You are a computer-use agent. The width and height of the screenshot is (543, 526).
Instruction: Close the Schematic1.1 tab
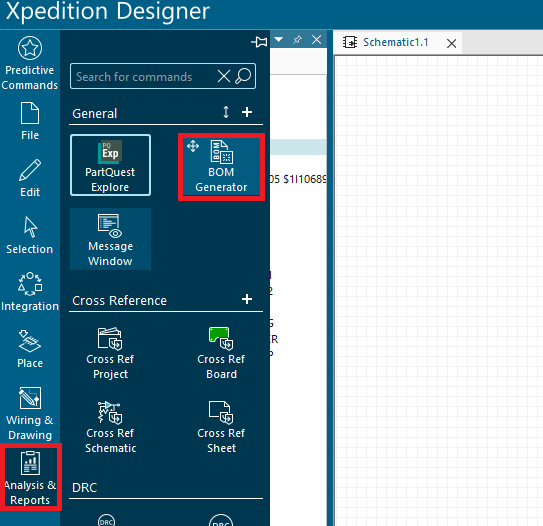tap(451, 43)
